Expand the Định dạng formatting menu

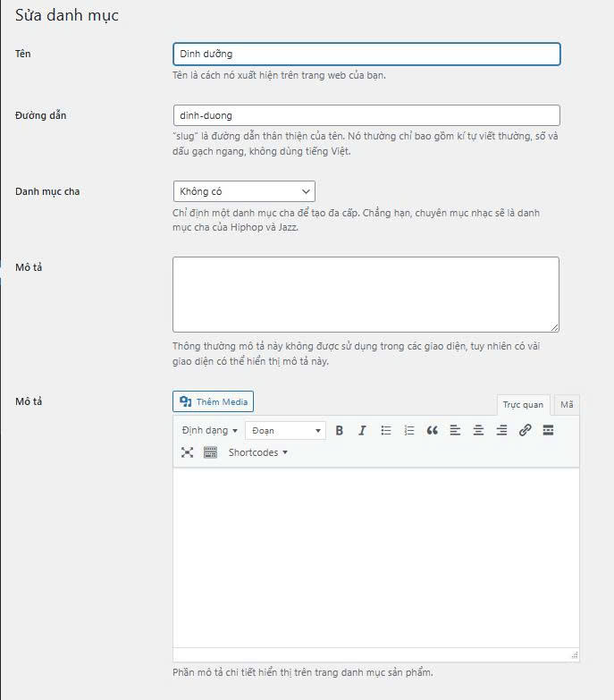coord(209,431)
